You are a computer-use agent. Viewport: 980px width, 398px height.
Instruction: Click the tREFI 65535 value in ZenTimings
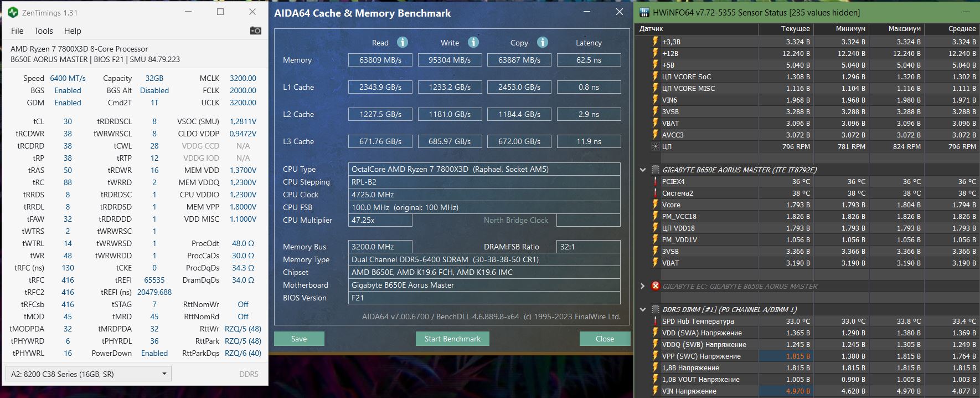pyautogui.click(x=154, y=280)
